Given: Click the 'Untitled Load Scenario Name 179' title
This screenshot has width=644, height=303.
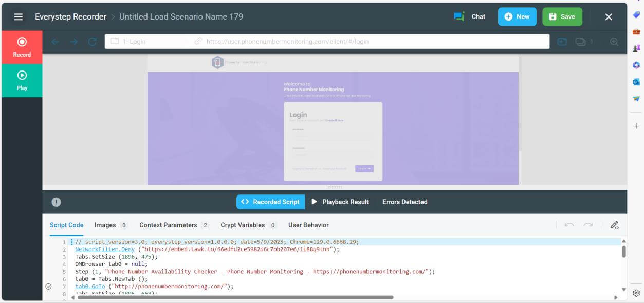Looking at the screenshot, I should tap(181, 16).
